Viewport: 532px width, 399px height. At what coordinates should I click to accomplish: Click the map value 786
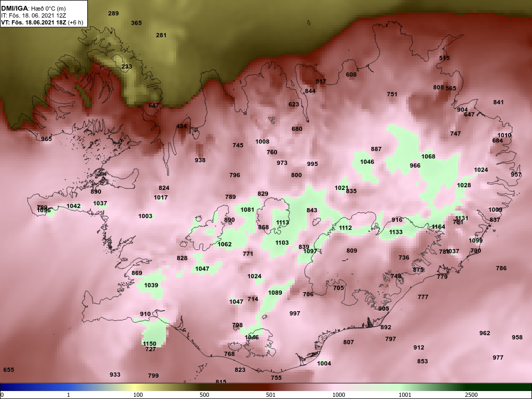click(x=501, y=268)
